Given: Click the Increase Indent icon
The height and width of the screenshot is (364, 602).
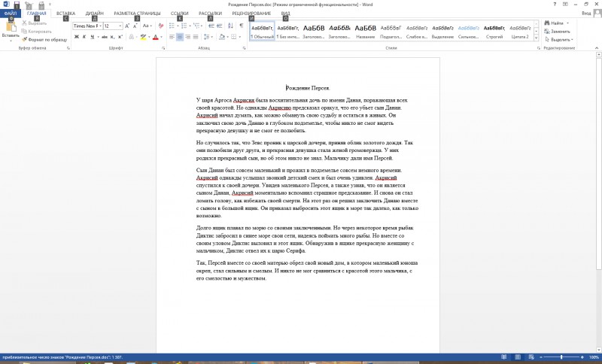Looking at the screenshot, I should point(219,26).
